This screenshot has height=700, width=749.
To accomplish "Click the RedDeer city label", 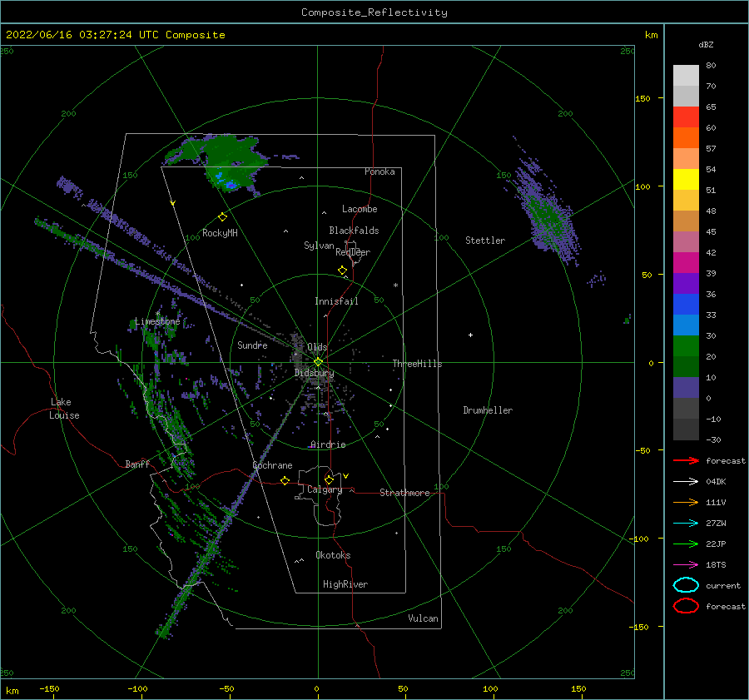I will pos(353,252).
